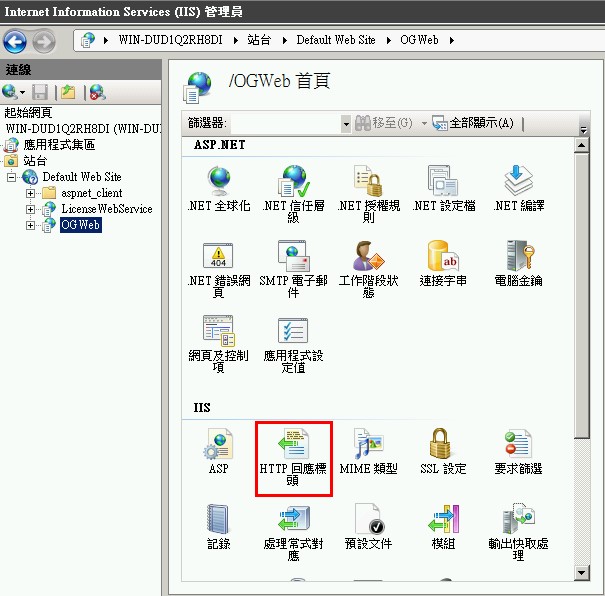Click the feature list scroll-up arrow
Viewport: 605px width, 596px height.
click(x=581, y=145)
